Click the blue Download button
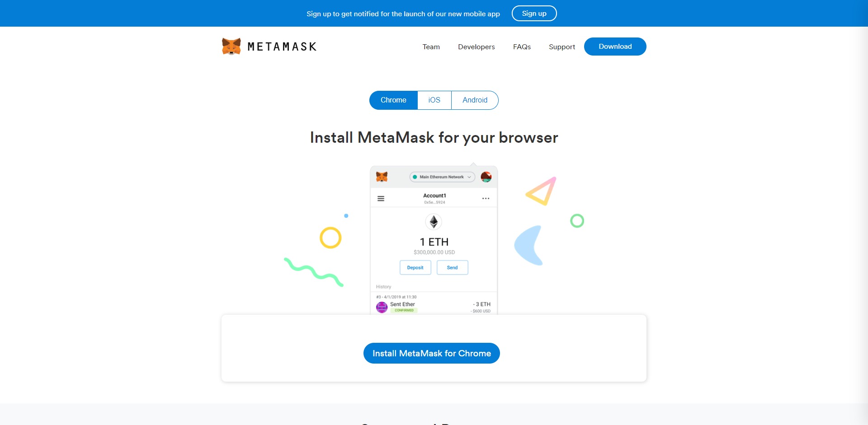The width and height of the screenshot is (868, 425). click(615, 47)
